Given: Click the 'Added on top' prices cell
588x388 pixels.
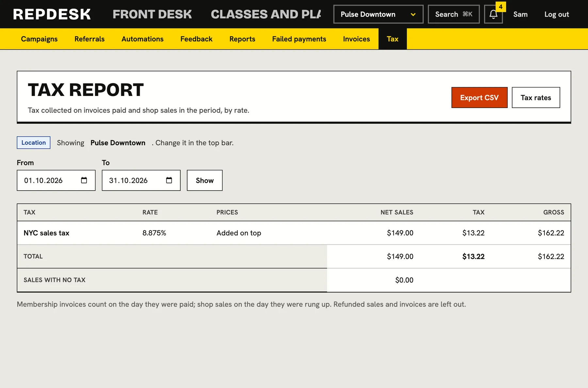Looking at the screenshot, I should click(239, 233).
